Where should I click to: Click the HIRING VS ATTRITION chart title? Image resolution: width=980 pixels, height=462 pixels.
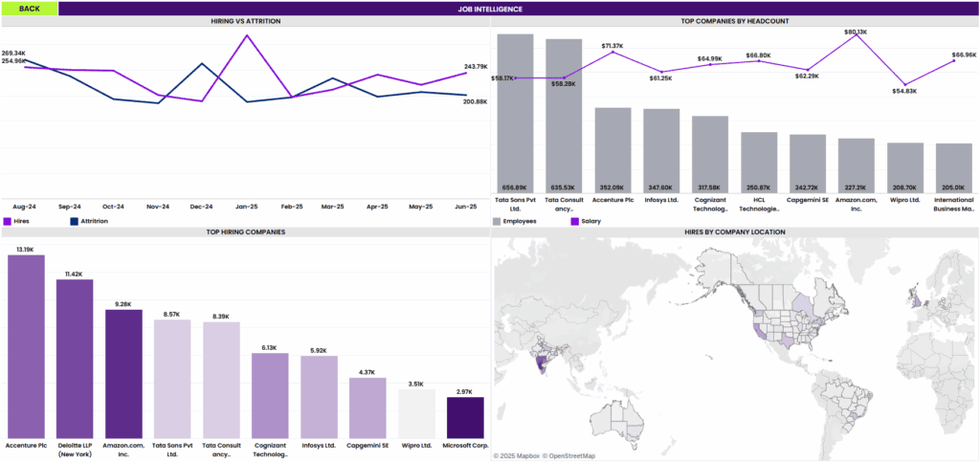point(246,21)
